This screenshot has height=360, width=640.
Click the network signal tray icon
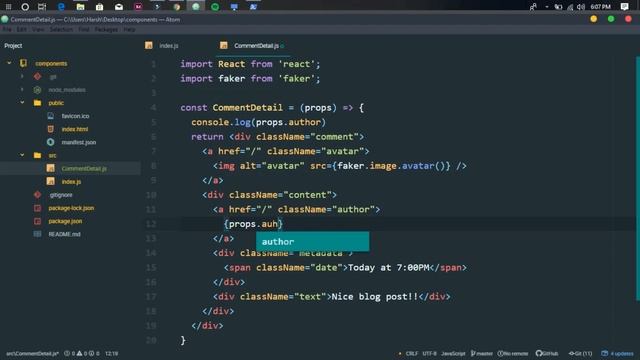click(x=570, y=7)
